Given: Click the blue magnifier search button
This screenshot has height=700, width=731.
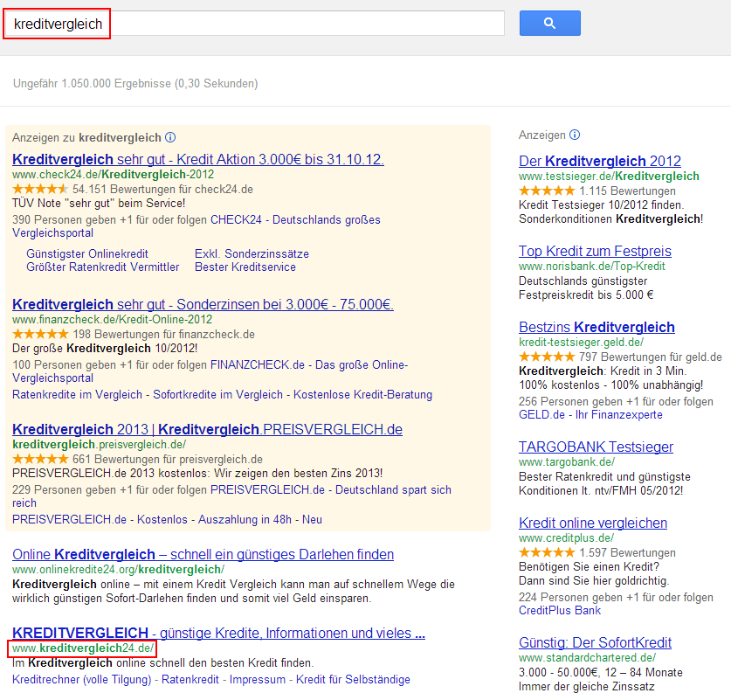Looking at the screenshot, I should click(549, 24).
